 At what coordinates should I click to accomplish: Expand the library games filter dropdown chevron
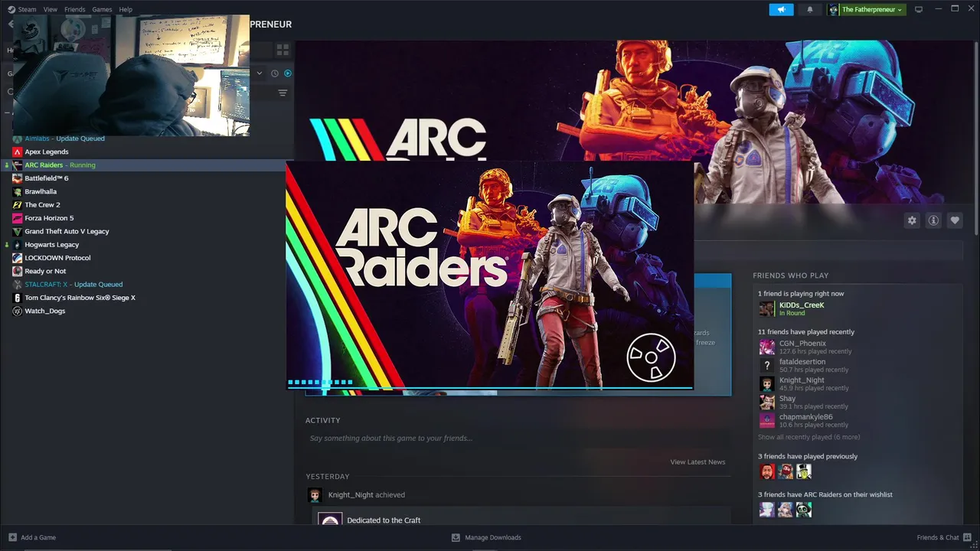click(x=260, y=73)
